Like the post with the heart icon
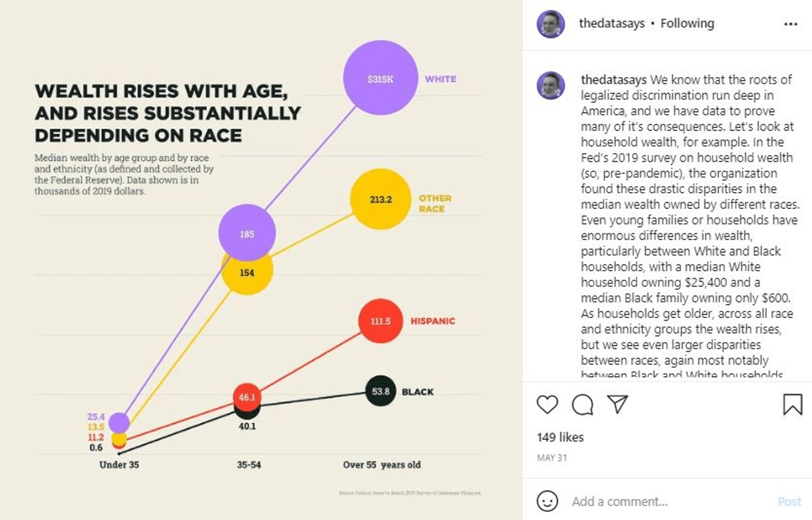 (547, 404)
